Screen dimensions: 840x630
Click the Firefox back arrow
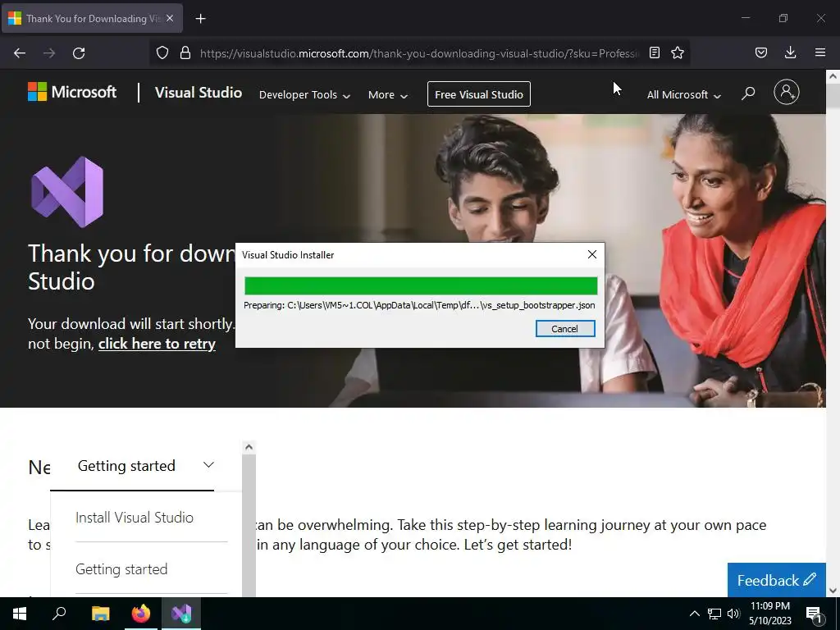click(20, 53)
